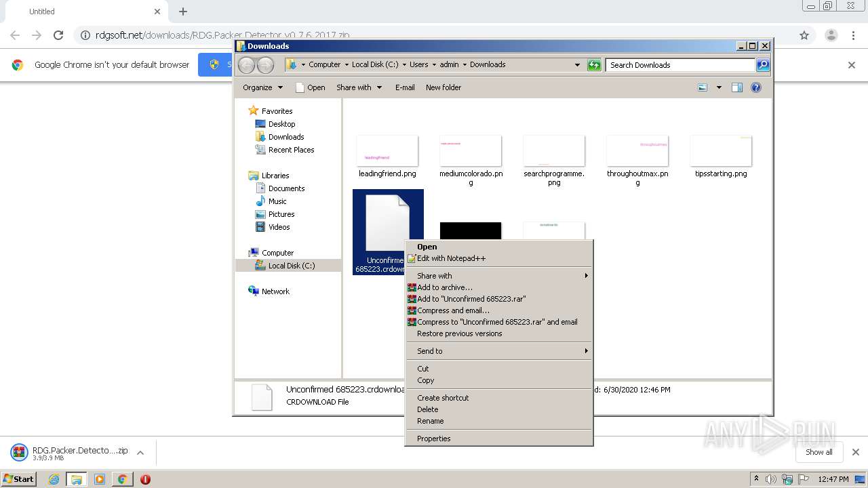Screen dimensions: 868x488
Task: Select the throughoutmax.png thumbnail
Action: click(x=637, y=151)
